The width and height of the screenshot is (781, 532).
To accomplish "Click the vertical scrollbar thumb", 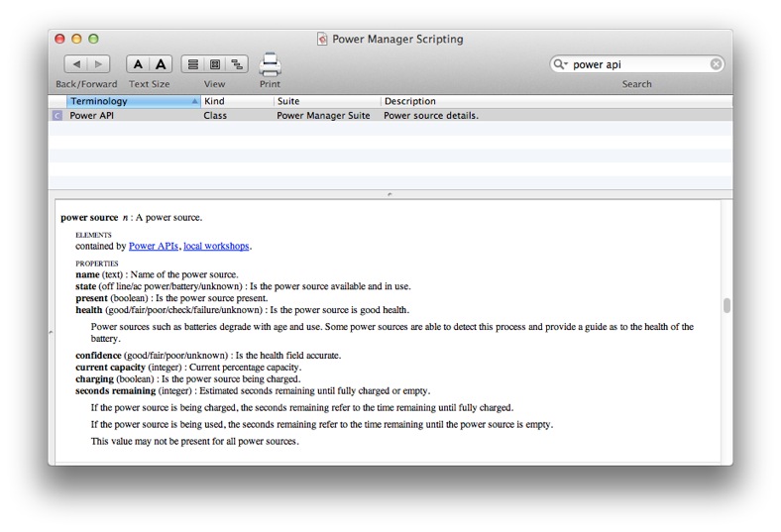I will pyautogui.click(x=726, y=305).
